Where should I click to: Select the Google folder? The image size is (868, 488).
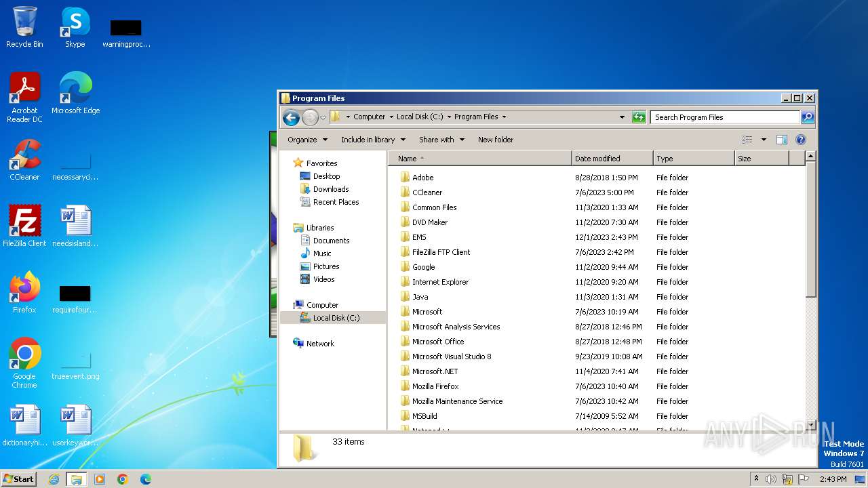423,267
